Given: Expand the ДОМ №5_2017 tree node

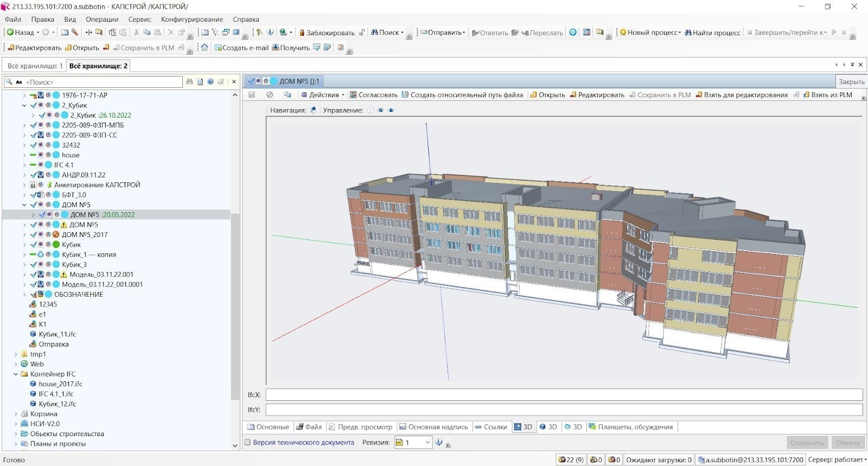Looking at the screenshot, I should point(24,235).
